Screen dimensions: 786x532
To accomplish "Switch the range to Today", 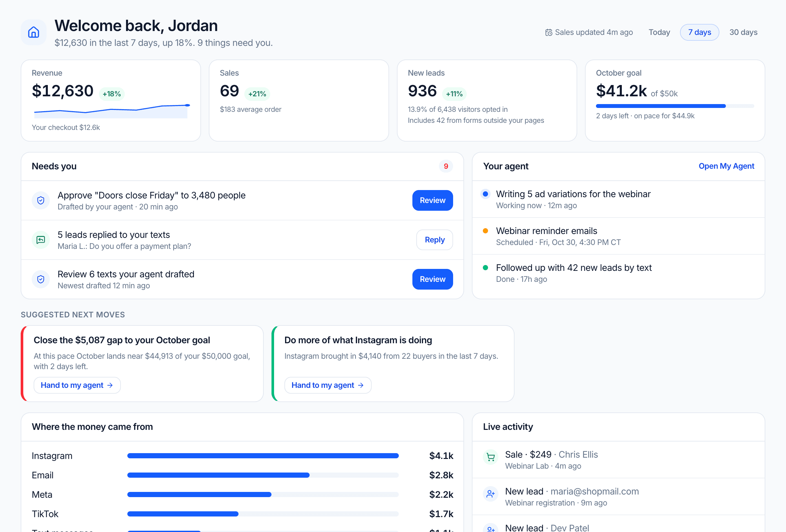I will pyautogui.click(x=659, y=32).
